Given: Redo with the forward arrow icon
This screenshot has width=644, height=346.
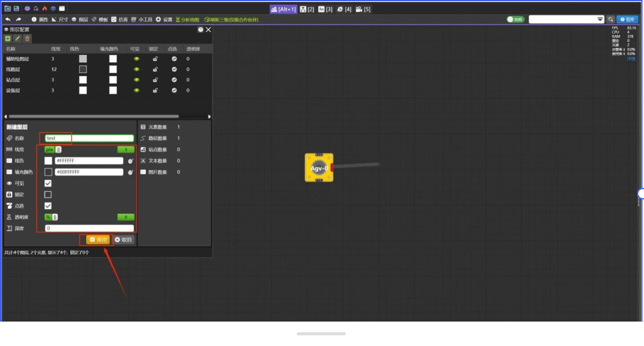Looking at the screenshot, I should (x=18, y=19).
